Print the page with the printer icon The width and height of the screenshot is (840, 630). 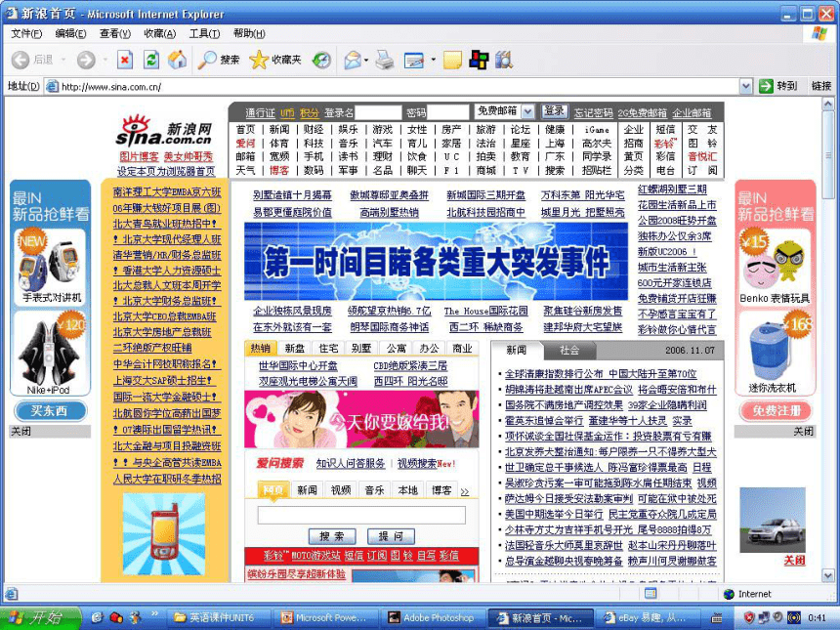(385, 60)
